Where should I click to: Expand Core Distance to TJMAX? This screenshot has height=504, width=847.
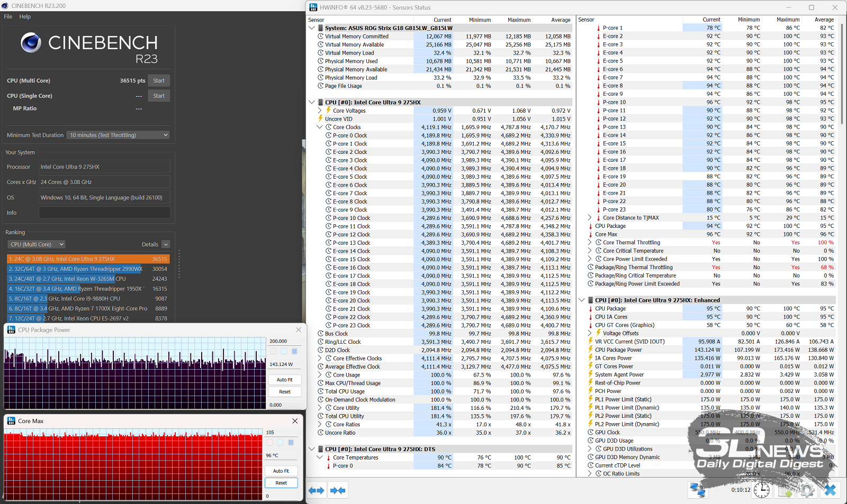click(x=590, y=217)
